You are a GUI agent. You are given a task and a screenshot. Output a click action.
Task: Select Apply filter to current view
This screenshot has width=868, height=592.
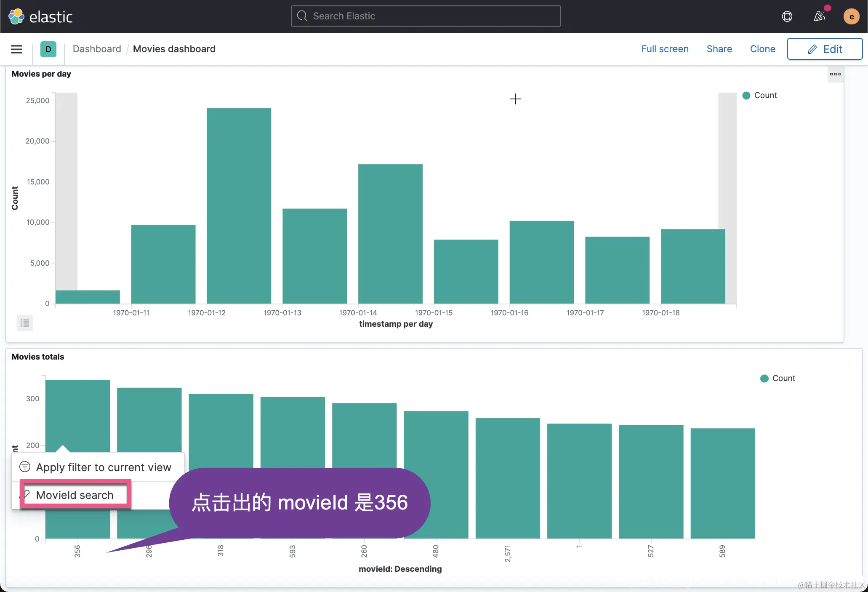point(103,467)
